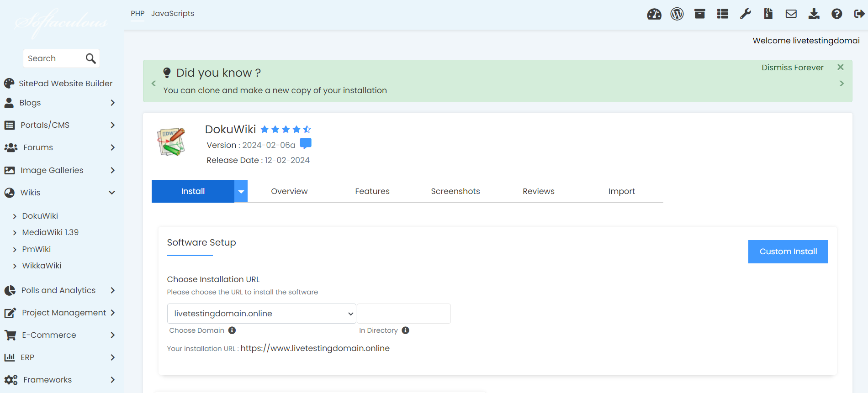Open the control panel dashboard gauge icon

point(654,14)
